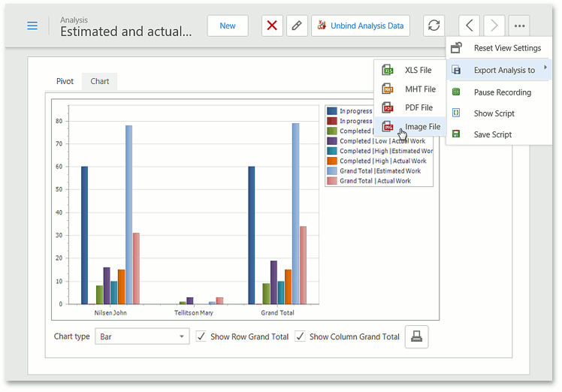This screenshot has height=392, width=562.
Task: Click Tellitson Mary's purple bar
Action: click(x=190, y=300)
